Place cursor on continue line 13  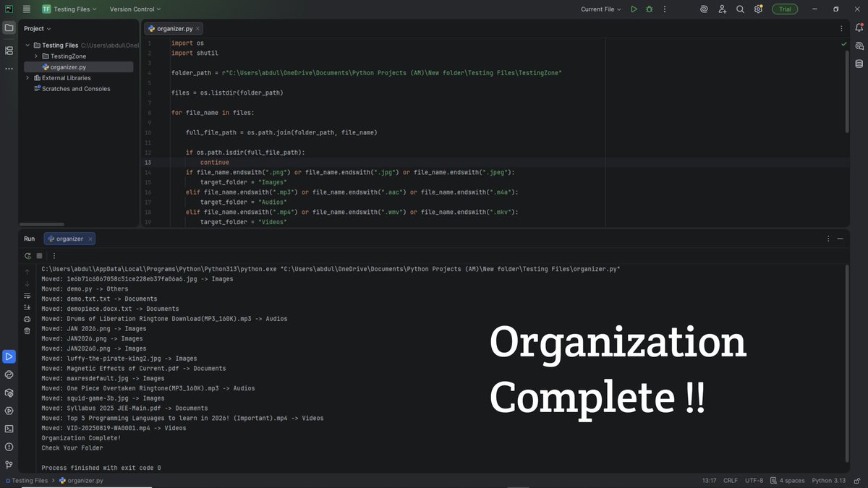click(215, 163)
